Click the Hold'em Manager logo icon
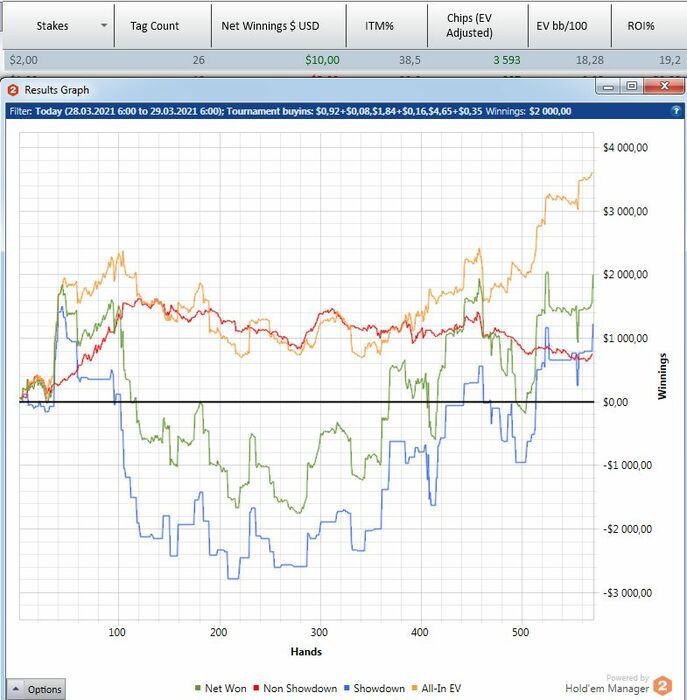 pyautogui.click(x=663, y=685)
